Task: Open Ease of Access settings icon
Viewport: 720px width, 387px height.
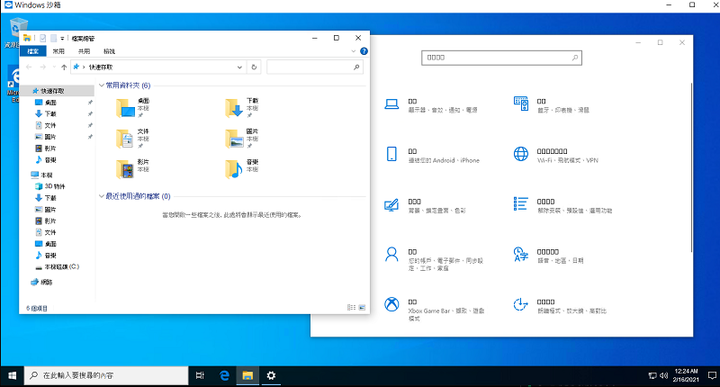Action: coord(521,304)
